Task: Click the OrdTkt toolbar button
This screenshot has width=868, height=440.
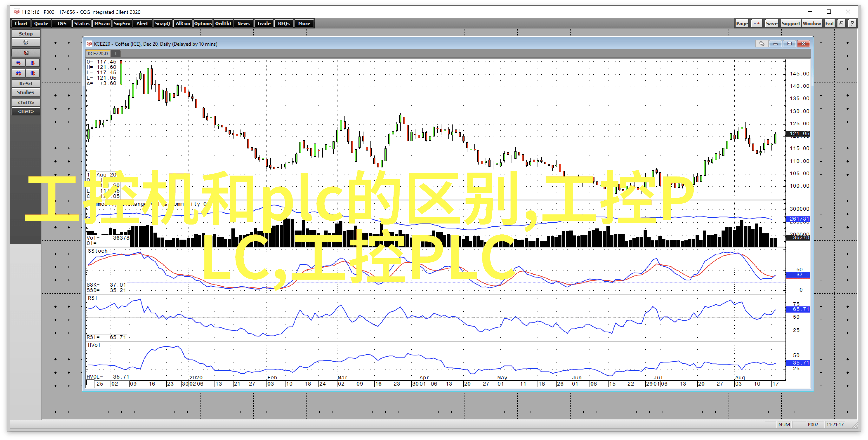Action: click(223, 23)
